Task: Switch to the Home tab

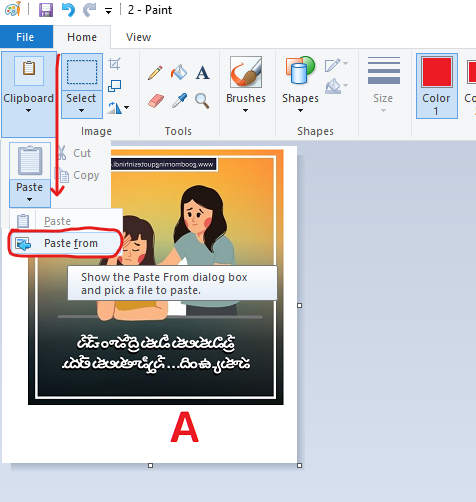Action: point(82,37)
